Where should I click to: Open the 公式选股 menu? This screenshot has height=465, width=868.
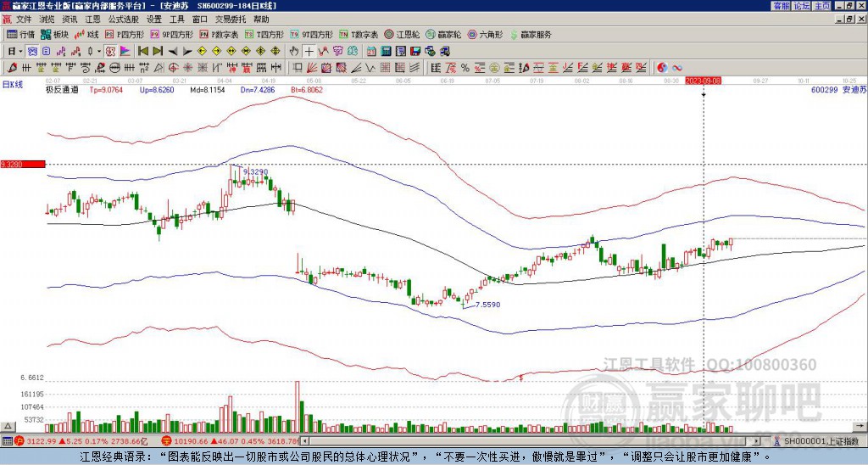click(124, 20)
